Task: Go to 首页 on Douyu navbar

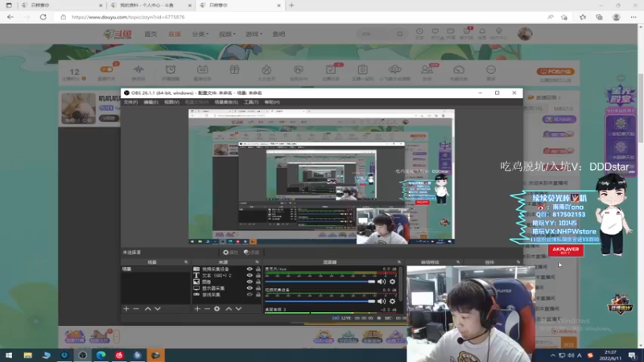Action: click(151, 34)
